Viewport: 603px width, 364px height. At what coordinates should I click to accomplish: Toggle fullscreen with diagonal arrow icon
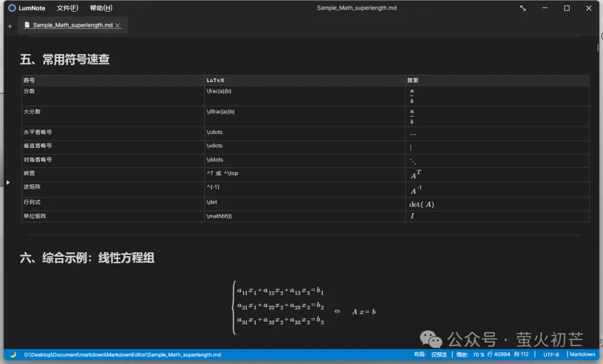pos(523,8)
